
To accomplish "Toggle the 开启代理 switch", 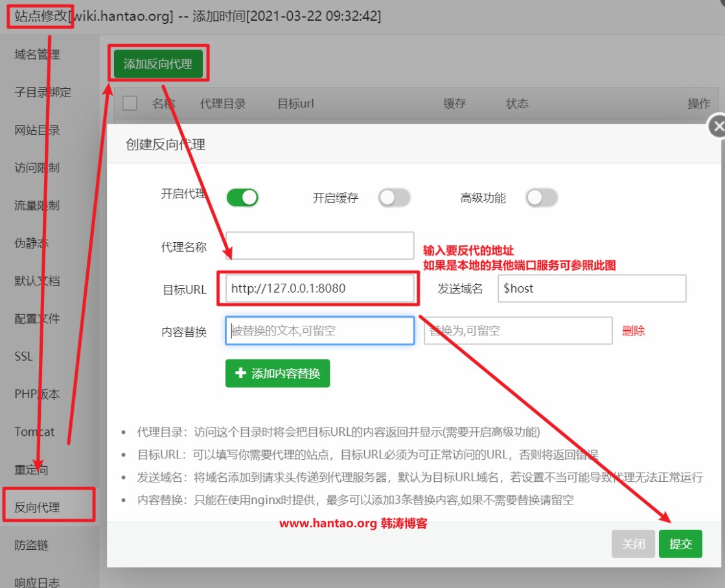I will click(x=242, y=198).
